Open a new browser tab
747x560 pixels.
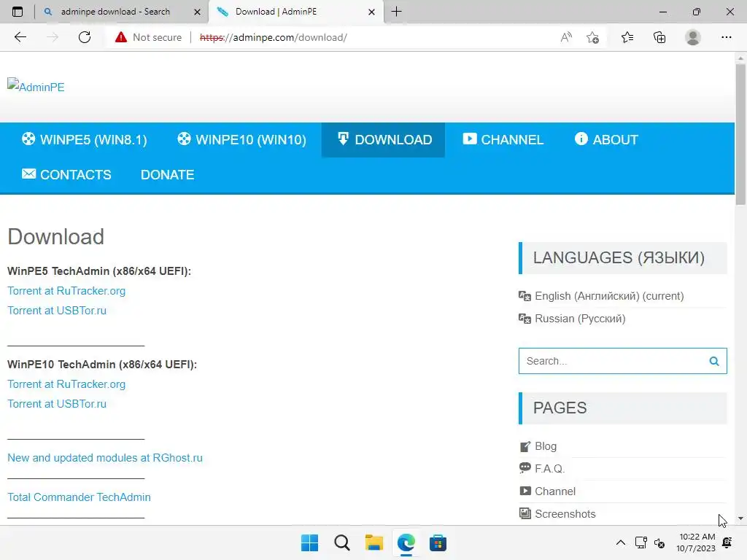pyautogui.click(x=396, y=12)
